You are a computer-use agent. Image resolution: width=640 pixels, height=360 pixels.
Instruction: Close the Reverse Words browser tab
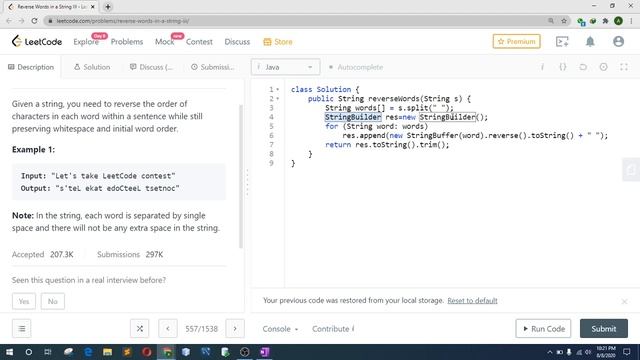[93, 7]
